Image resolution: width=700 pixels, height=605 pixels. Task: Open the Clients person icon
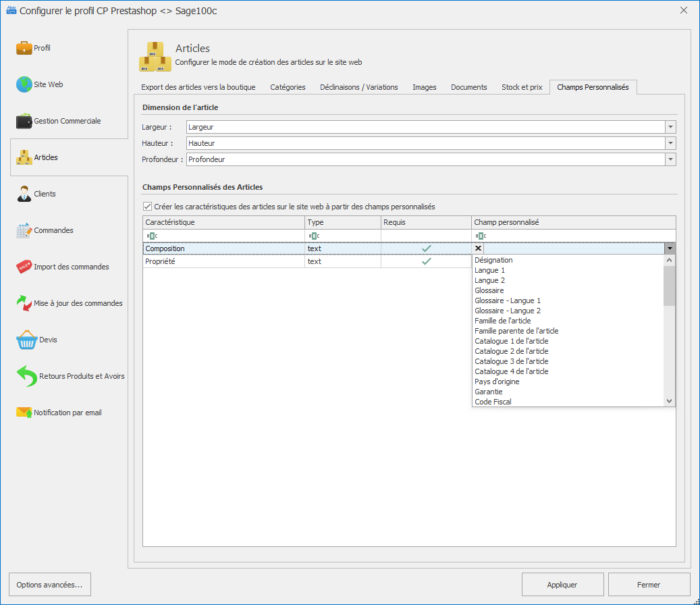[24, 194]
